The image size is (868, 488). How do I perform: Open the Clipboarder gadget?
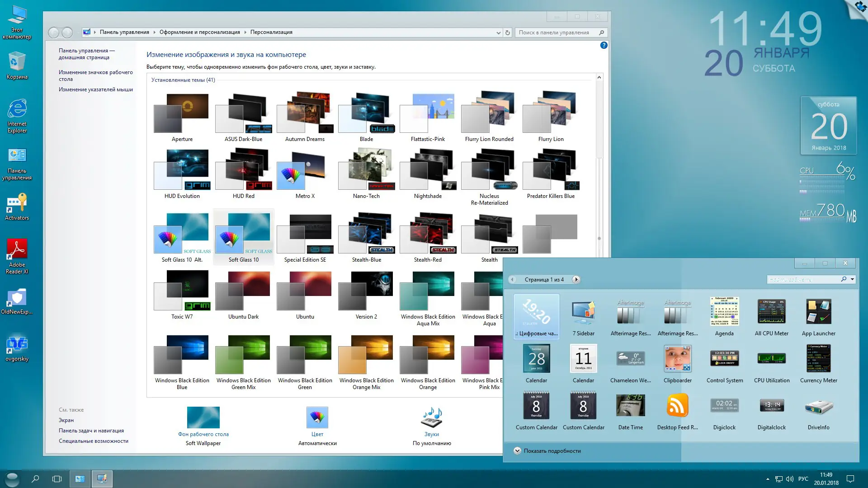click(x=677, y=359)
